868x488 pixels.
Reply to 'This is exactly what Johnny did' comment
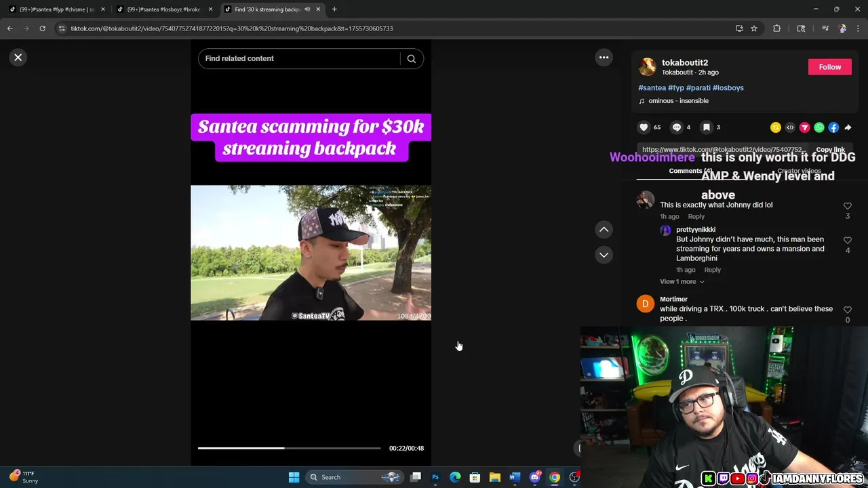point(696,217)
